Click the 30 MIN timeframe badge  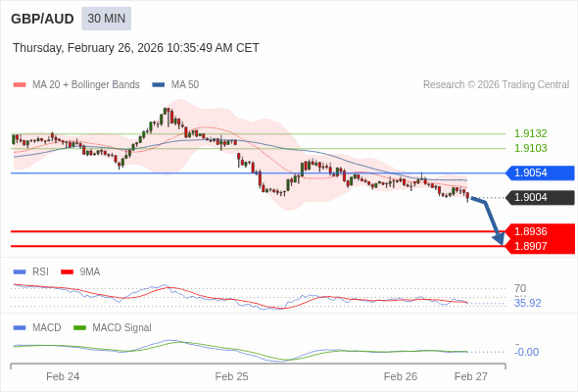pyautogui.click(x=106, y=19)
